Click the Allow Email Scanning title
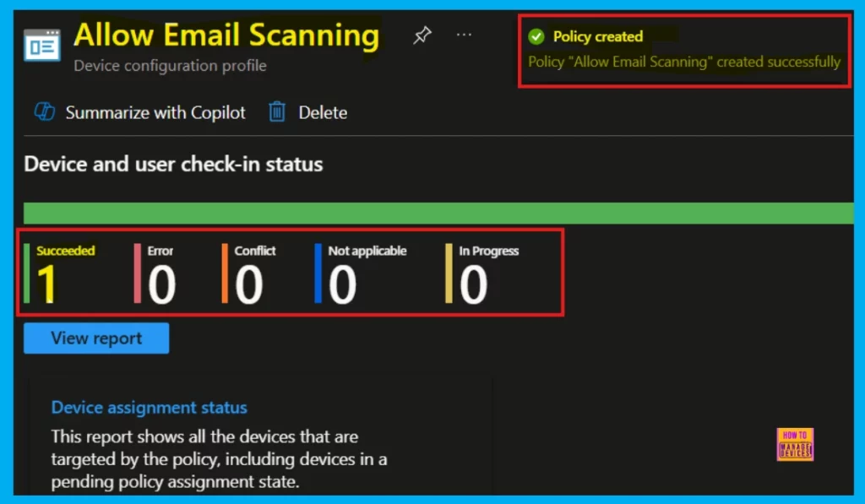This screenshot has height=504, width=865. 226,35
